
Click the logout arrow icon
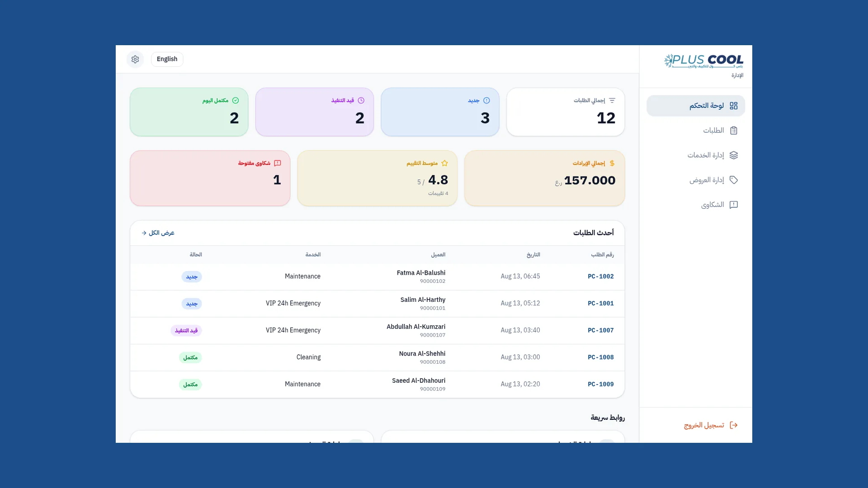(733, 425)
